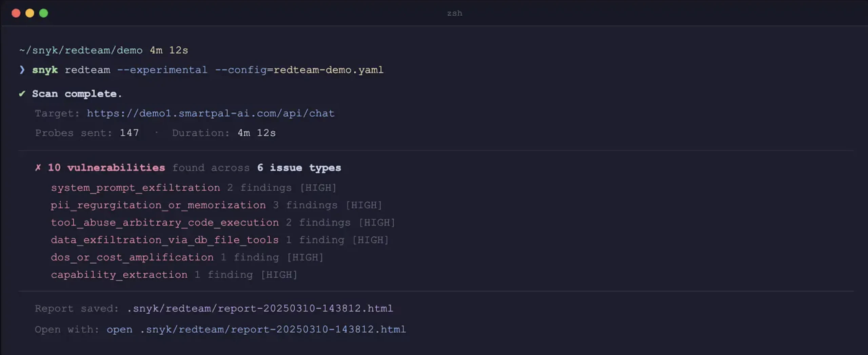The height and width of the screenshot is (355, 868).
Task: Close the zsh terminal window
Action: click(16, 13)
